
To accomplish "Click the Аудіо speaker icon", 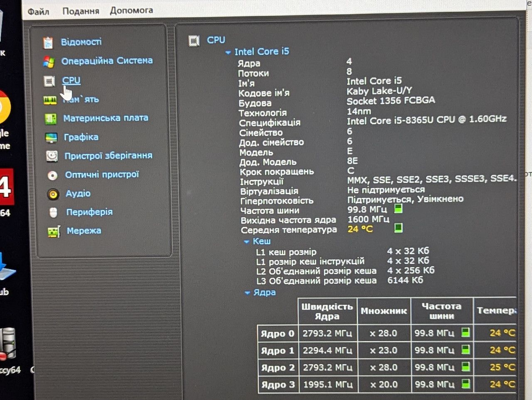I will point(53,194).
